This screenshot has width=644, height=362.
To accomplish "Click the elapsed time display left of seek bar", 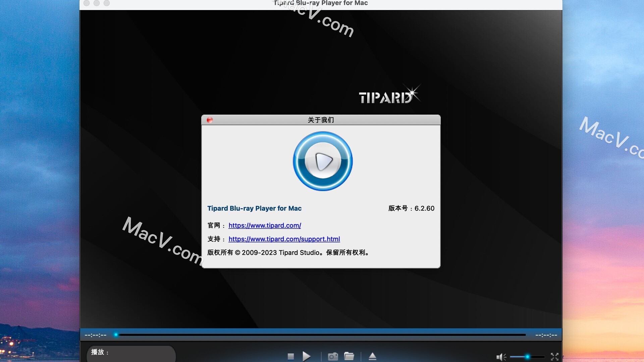I will click(96, 335).
